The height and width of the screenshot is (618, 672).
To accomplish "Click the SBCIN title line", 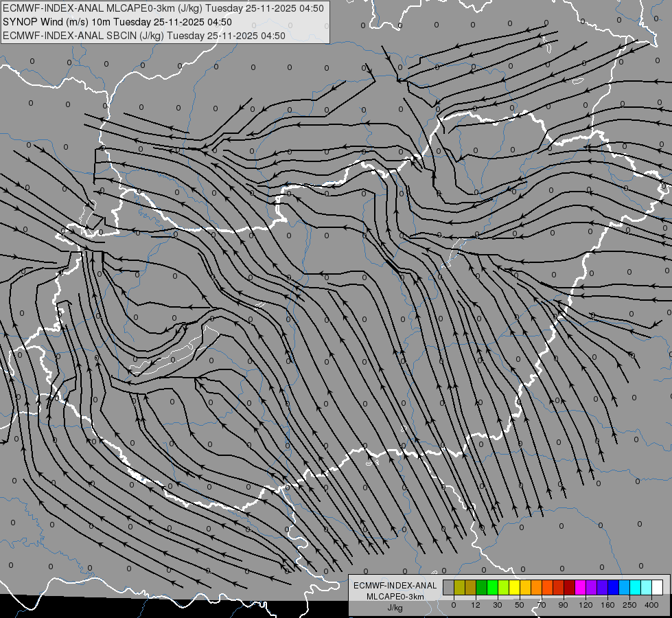I will point(144,36).
